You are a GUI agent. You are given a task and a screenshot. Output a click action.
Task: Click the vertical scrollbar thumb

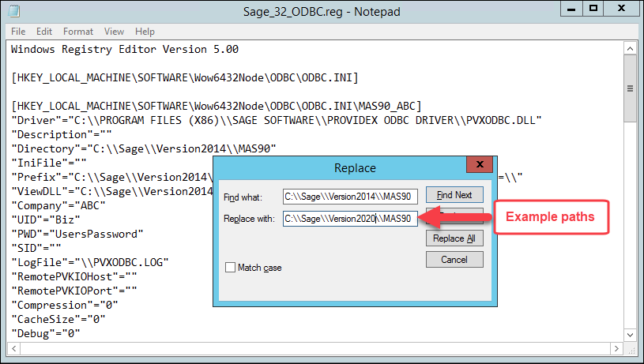630,88
